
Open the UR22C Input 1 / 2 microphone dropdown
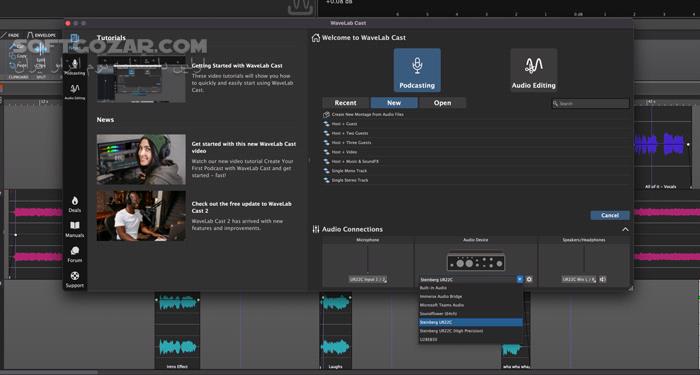click(x=368, y=279)
